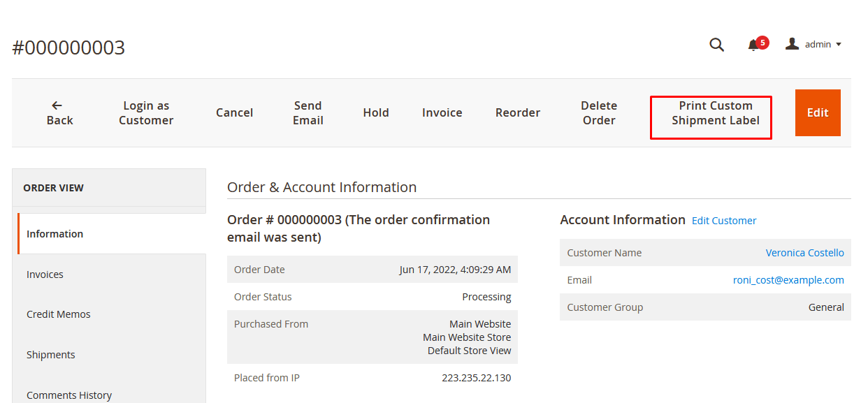Image resolution: width=868 pixels, height=403 pixels.
Task: Click the admin user avatar icon
Action: click(792, 44)
